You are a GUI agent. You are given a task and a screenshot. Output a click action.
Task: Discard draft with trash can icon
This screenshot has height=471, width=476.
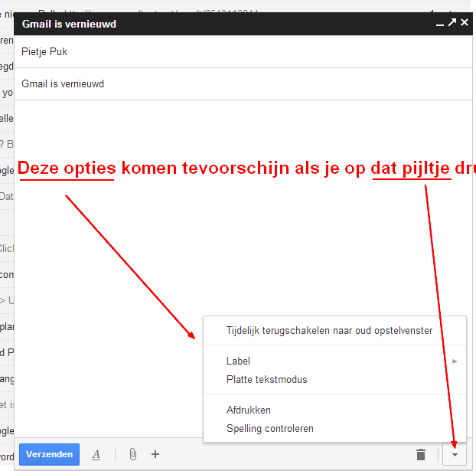tap(421, 455)
